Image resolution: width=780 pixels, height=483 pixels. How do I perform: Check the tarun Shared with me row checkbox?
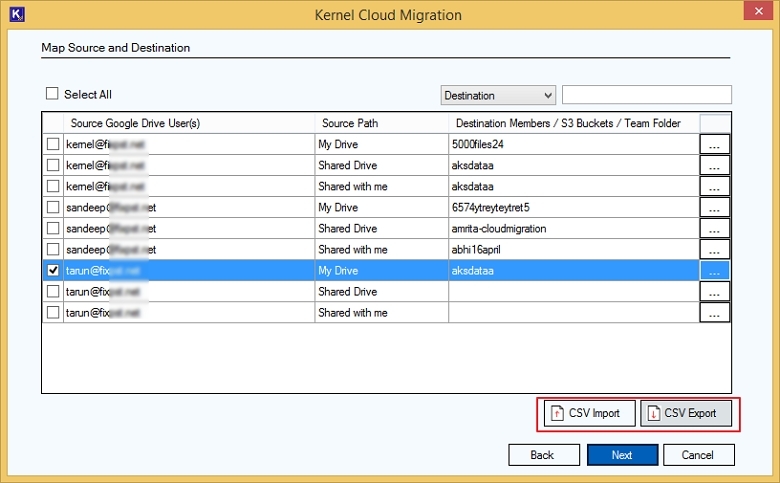[x=53, y=312]
